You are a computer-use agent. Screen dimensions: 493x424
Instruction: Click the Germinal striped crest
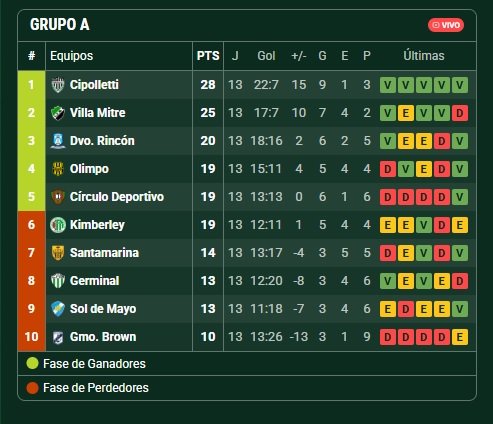click(x=58, y=281)
